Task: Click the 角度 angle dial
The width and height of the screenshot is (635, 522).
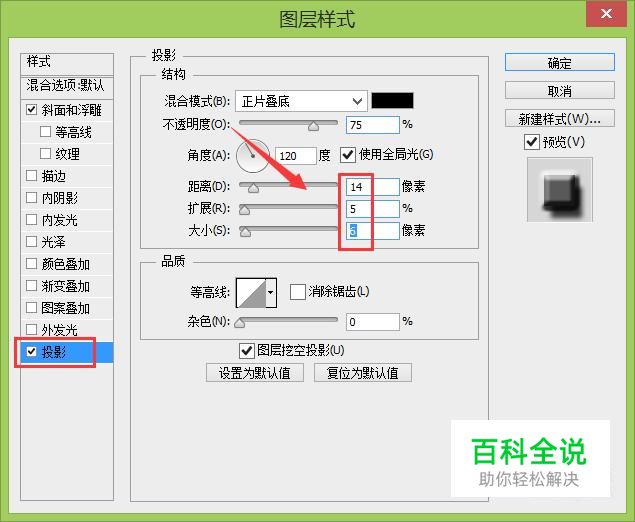Action: (x=253, y=156)
